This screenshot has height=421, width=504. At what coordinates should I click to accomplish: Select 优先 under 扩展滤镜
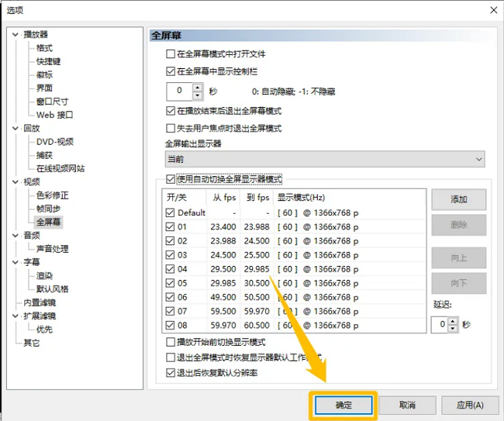click(44, 329)
